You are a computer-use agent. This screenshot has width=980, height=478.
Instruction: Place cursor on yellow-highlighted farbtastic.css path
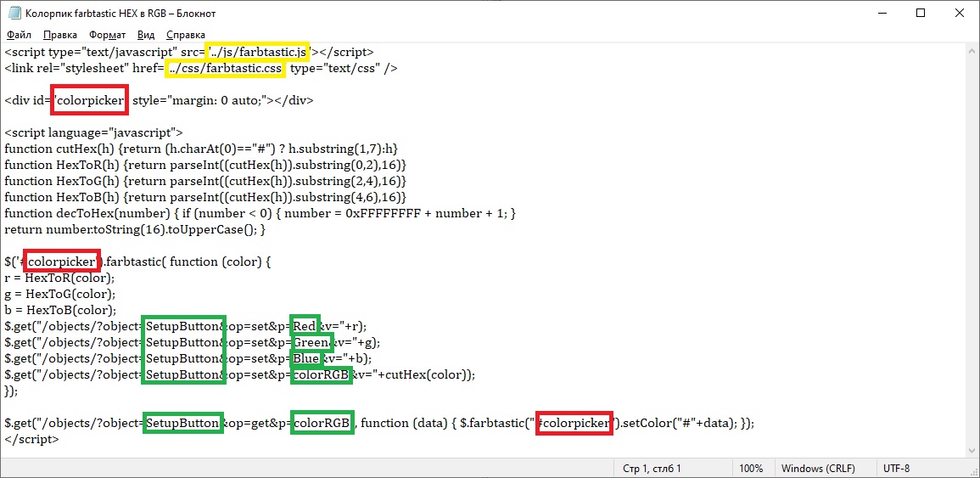coord(226,68)
